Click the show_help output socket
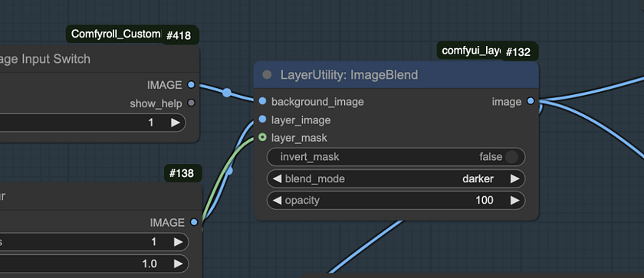This screenshot has height=278, width=644. coord(191,103)
